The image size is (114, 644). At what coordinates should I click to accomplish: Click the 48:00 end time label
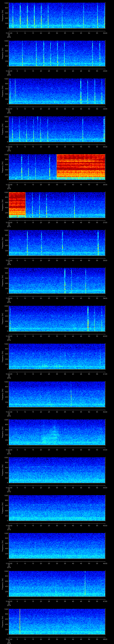pos(105,639)
